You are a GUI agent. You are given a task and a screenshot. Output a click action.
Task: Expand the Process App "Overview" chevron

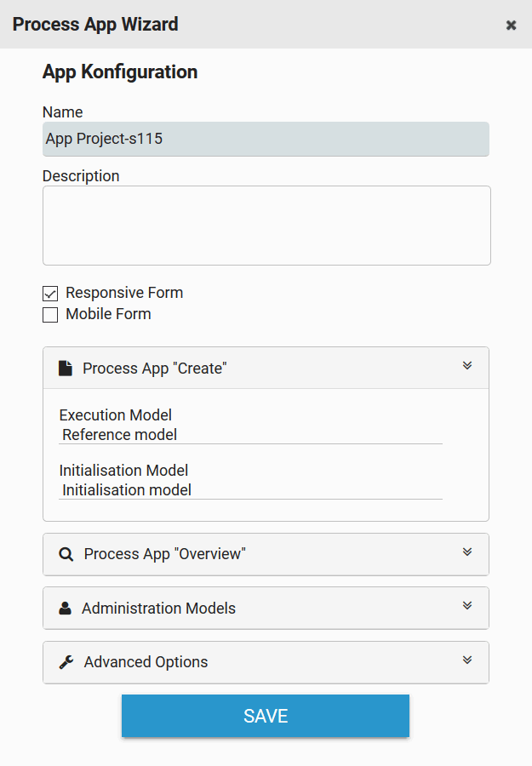tap(467, 552)
